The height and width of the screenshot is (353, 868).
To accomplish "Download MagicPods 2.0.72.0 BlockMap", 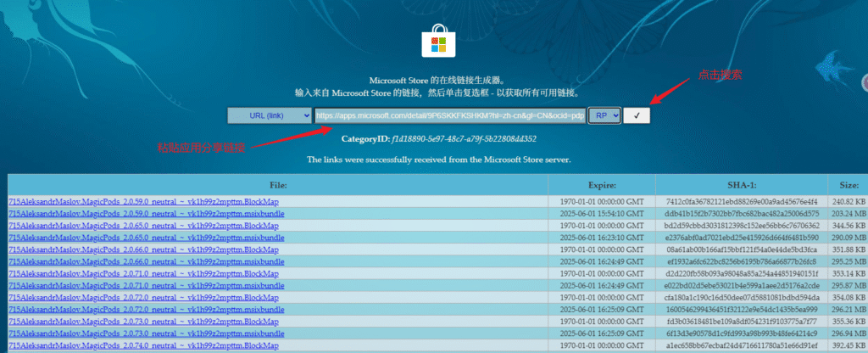I will pyautogui.click(x=144, y=298).
